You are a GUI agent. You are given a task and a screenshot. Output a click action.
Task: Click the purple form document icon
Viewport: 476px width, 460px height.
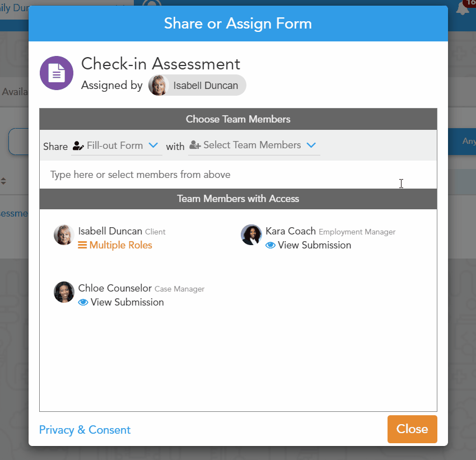point(57,73)
